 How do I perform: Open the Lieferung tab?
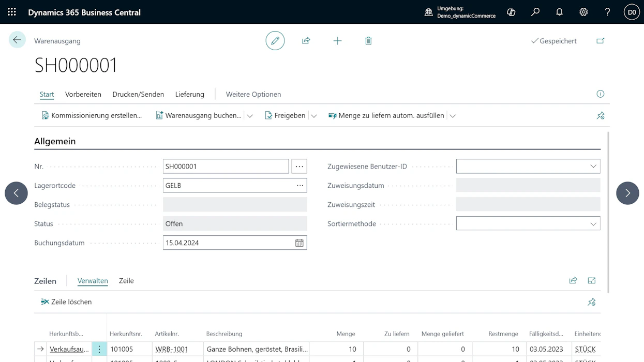click(190, 94)
